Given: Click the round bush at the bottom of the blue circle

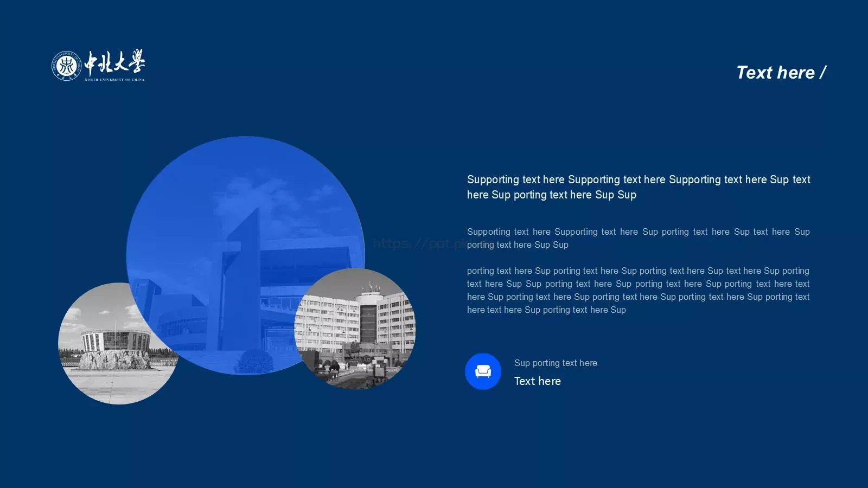Looking at the screenshot, I should [x=255, y=361].
